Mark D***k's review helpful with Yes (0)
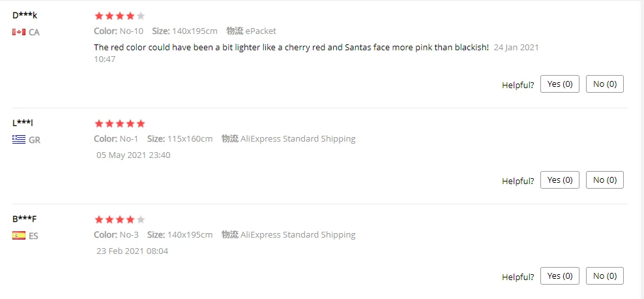 click(559, 84)
